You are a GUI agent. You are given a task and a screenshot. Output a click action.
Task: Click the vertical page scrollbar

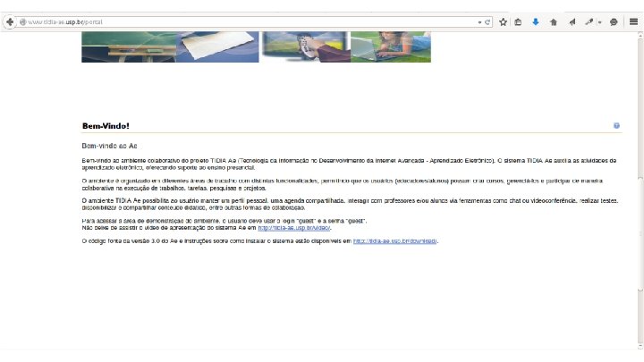(640, 190)
